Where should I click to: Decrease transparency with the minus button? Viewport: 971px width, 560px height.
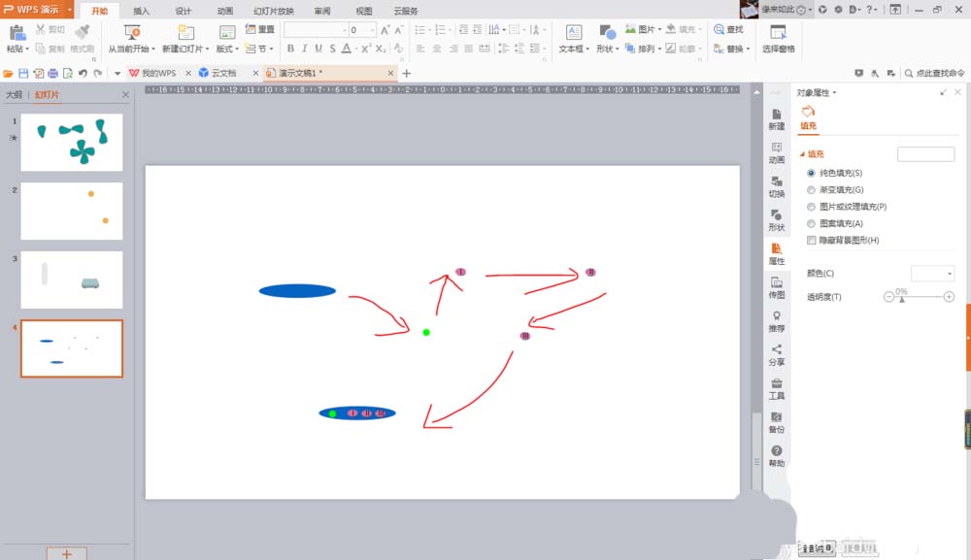(888, 297)
